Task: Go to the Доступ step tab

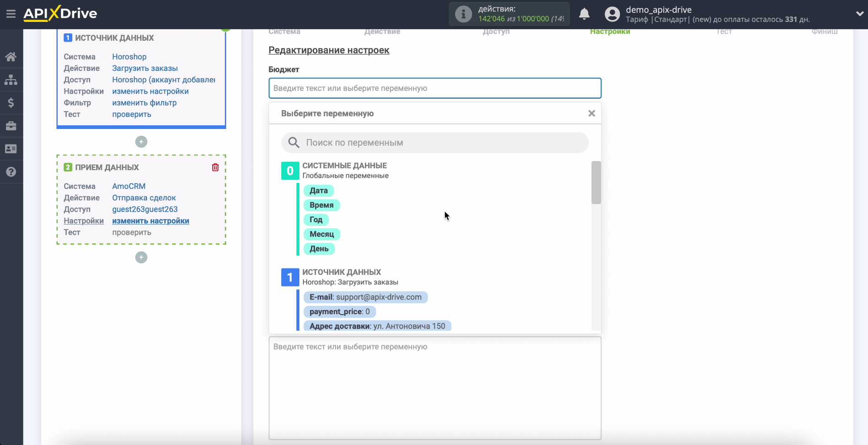Action: [x=496, y=32]
